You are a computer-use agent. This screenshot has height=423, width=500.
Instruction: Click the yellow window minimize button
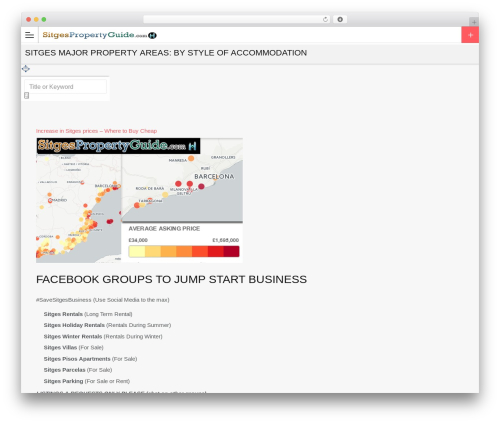(36, 20)
